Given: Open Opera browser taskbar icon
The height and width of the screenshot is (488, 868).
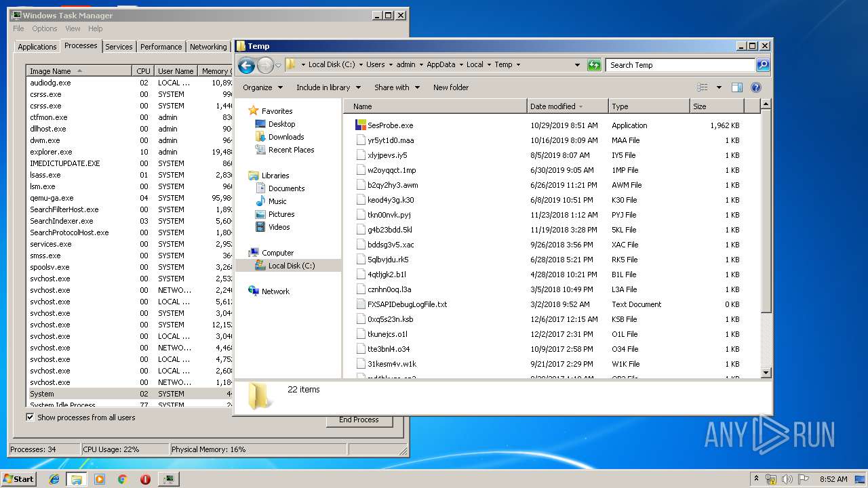Looking at the screenshot, I should click(145, 479).
